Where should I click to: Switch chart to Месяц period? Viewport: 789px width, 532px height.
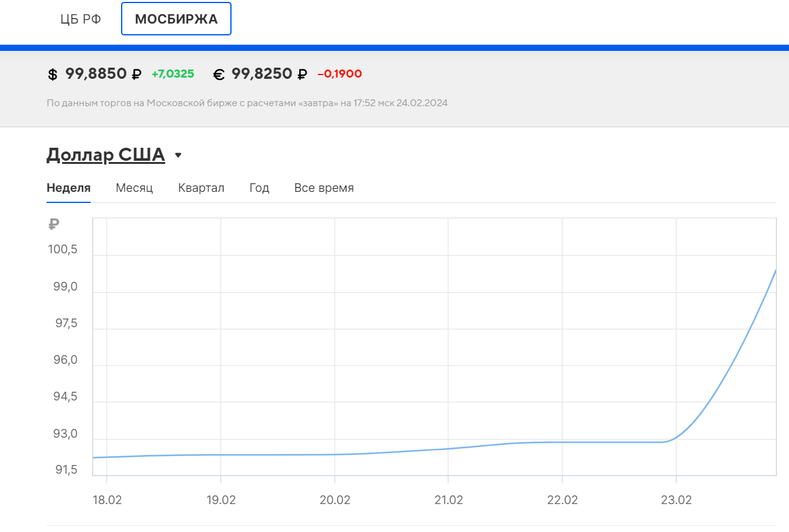pos(134,188)
